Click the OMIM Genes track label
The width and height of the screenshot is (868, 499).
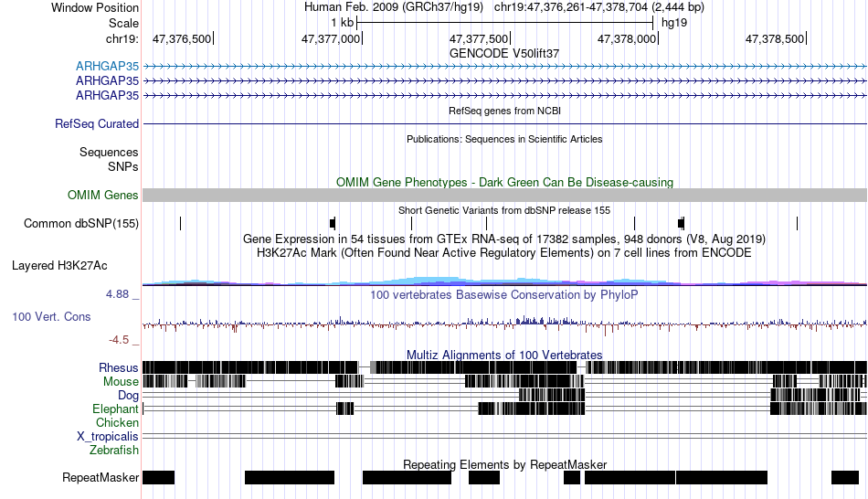coord(103,195)
